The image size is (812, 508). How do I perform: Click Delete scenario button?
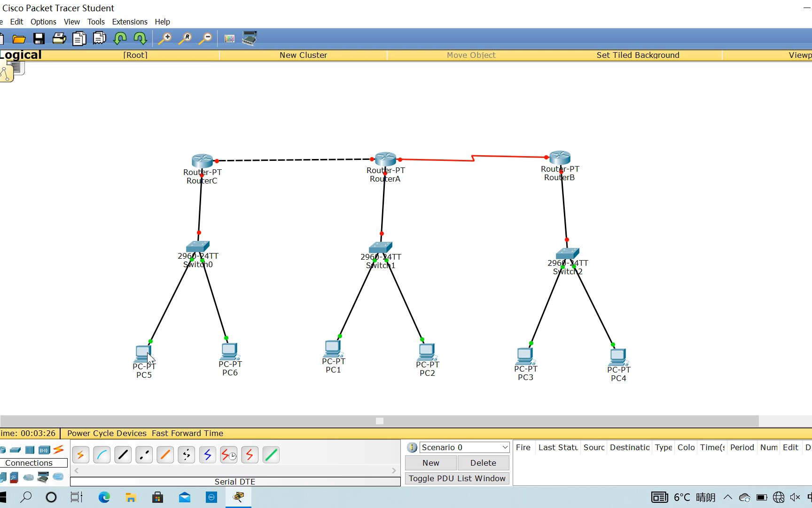tap(483, 463)
